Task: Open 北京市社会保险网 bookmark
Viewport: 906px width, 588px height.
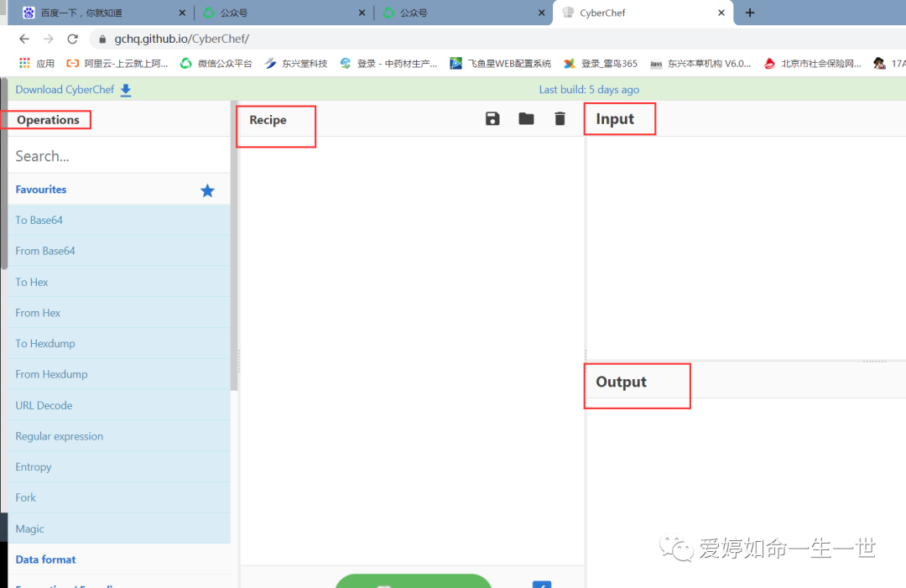Action: coord(812,63)
